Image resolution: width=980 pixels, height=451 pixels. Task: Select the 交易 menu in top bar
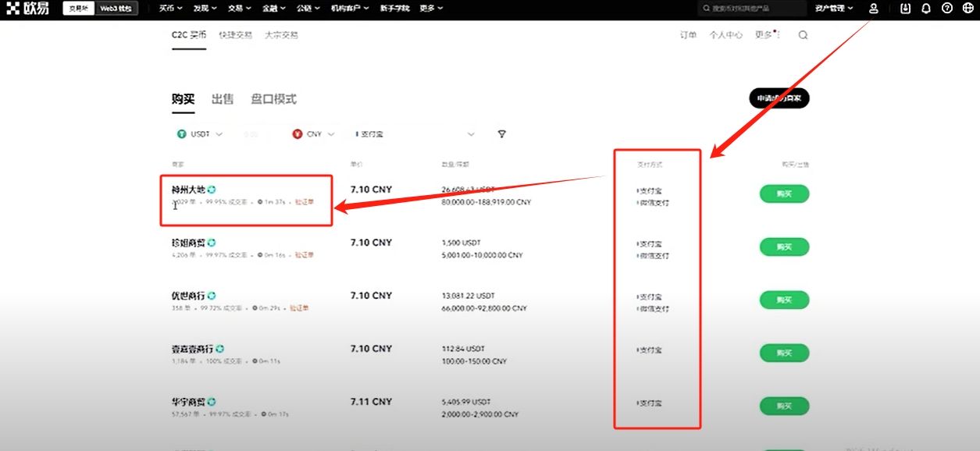238,9
